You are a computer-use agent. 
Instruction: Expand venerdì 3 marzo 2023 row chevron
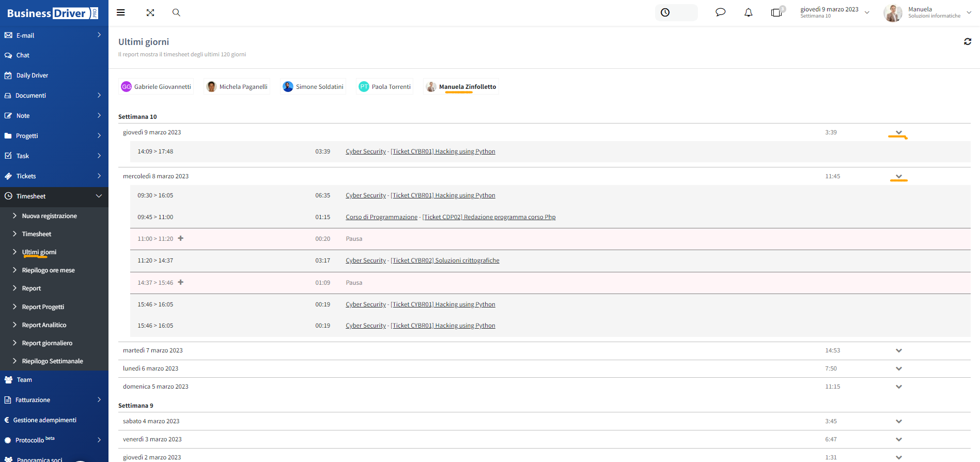pyautogui.click(x=899, y=439)
